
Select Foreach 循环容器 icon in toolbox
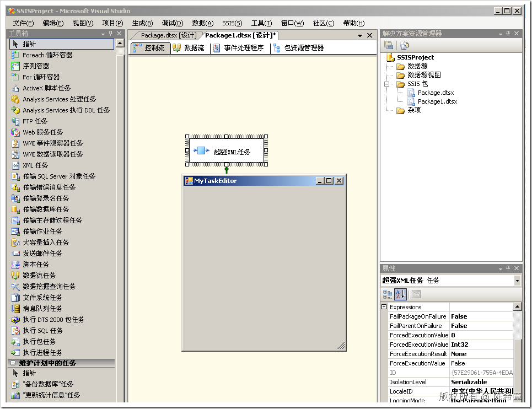[x=15, y=55]
